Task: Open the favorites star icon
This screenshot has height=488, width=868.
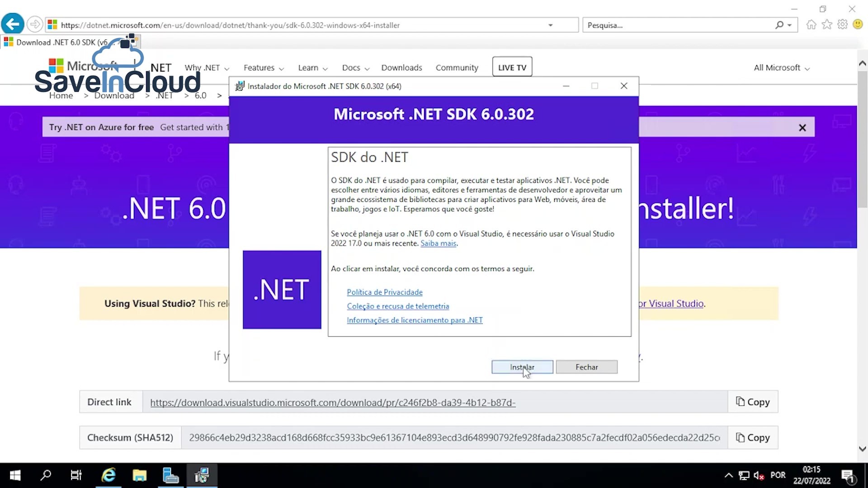Action: [827, 24]
